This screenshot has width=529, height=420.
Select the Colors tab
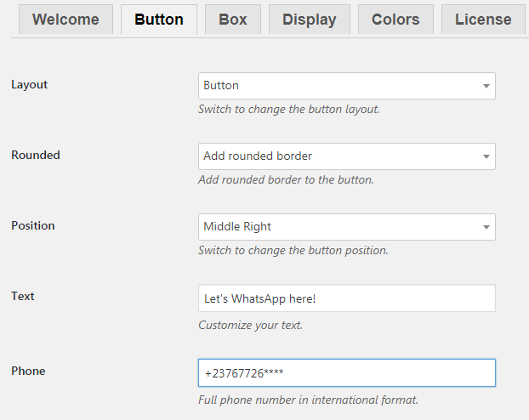(x=395, y=20)
